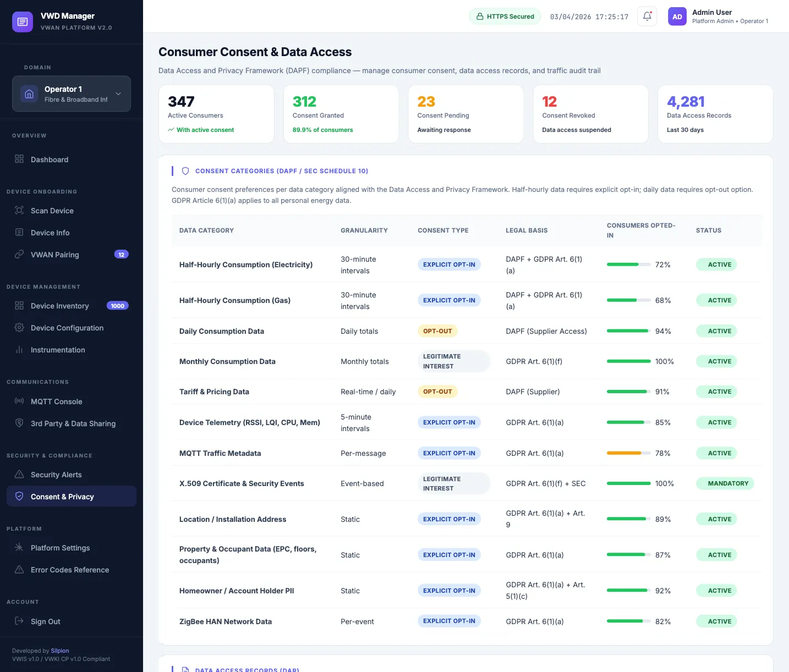Expand the Operator 1 domain selector
Screen dimensions: 789x672
(x=71, y=93)
